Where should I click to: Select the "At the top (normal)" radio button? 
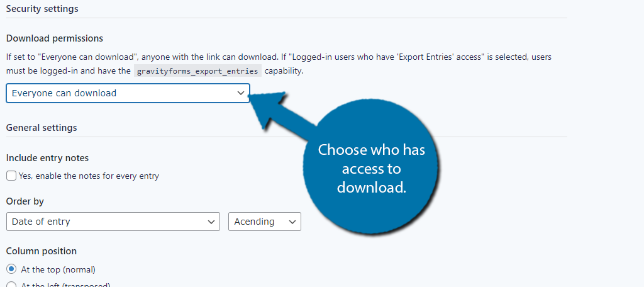(x=11, y=269)
